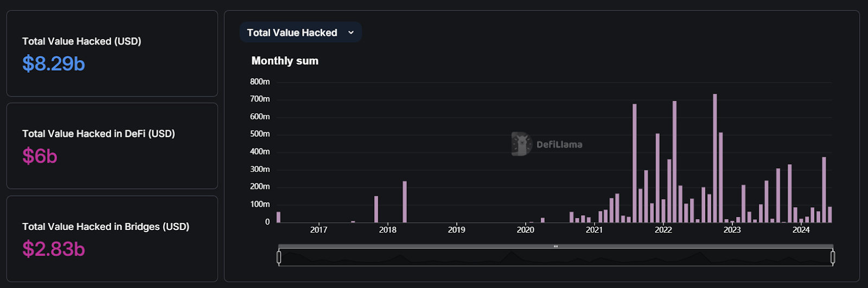This screenshot has height=288, width=868.
Task: Click the Total Value Hacked in DeFi (USD) label
Action: coord(98,133)
